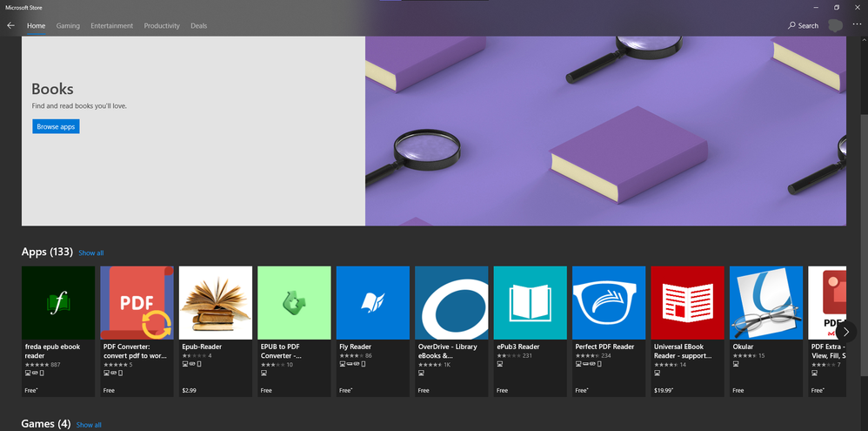Switch to the Gaming tab
The image size is (868, 431).
68,25
